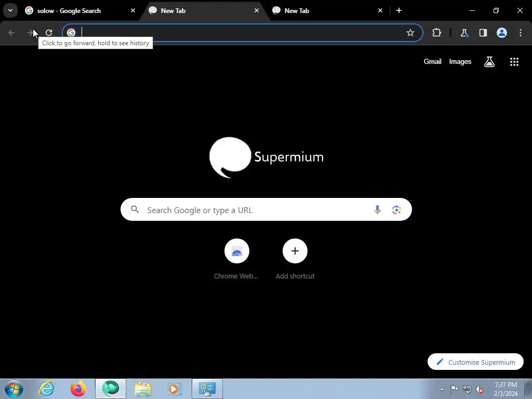Screen dimensions: 532x399
Task: Launch Internet Explorer from taskbar
Action: click(x=46, y=389)
